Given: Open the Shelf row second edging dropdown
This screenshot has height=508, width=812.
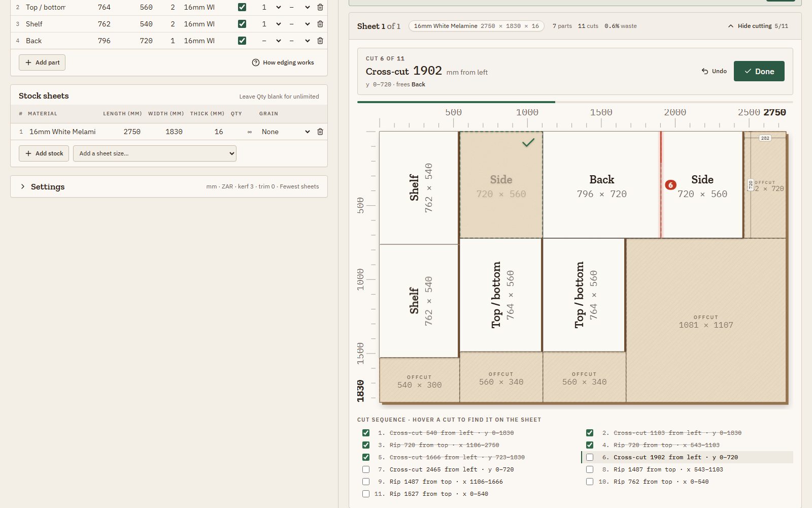Looking at the screenshot, I should pyautogui.click(x=299, y=24).
